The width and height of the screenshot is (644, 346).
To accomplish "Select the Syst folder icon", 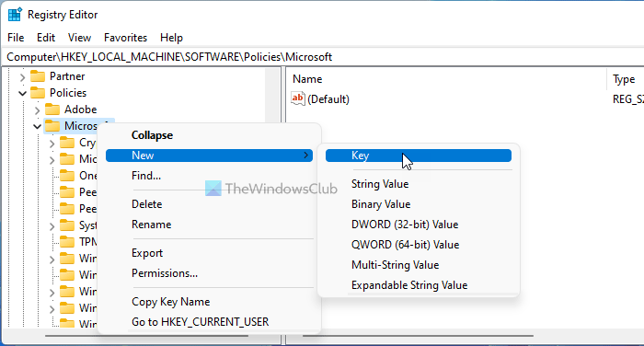I will click(67, 225).
